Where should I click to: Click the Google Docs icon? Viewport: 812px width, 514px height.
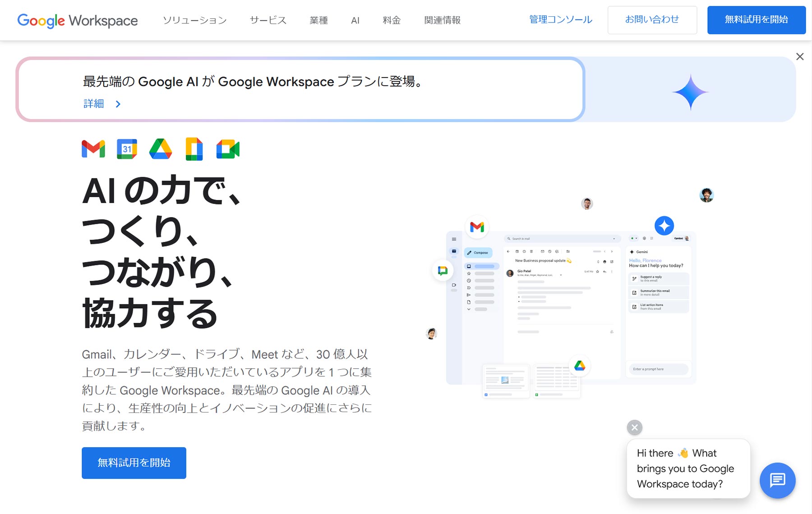194,149
